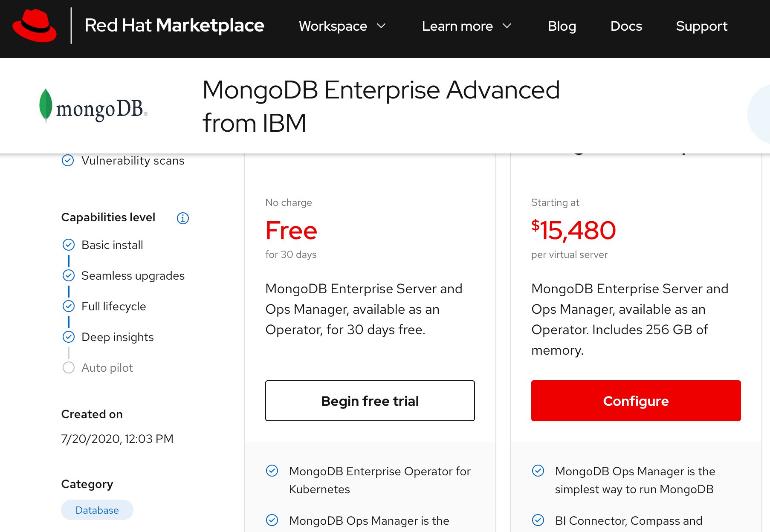
Task: Open the Docs link
Action: coord(626,26)
